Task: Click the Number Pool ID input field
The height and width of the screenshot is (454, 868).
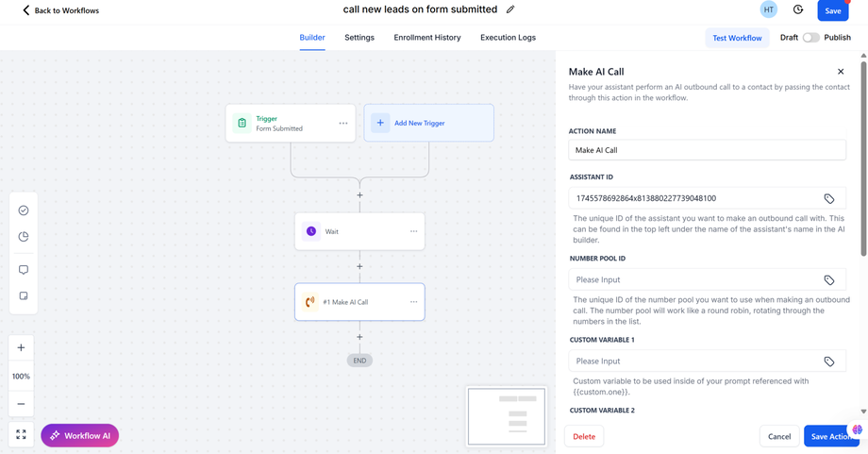Action: (693, 280)
